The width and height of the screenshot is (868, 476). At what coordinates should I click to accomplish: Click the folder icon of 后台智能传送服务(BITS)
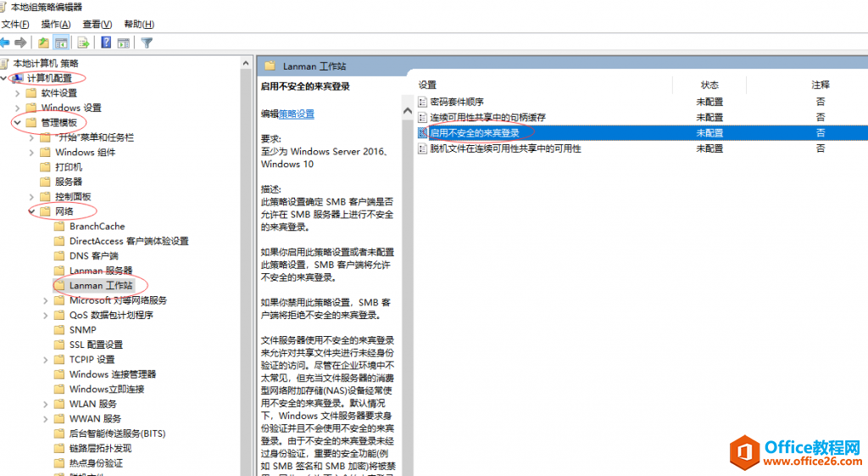pyautogui.click(x=59, y=434)
